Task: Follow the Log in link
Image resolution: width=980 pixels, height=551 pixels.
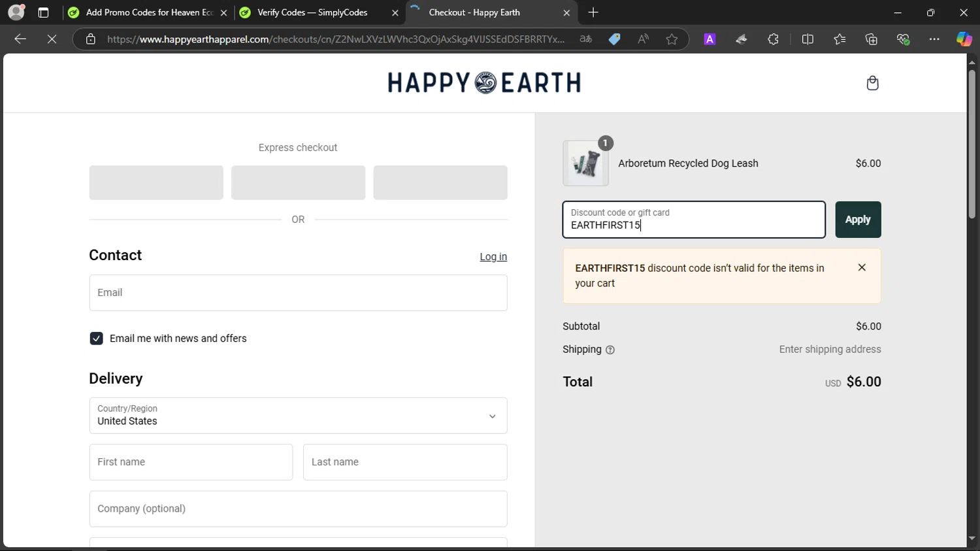Action: tap(493, 257)
